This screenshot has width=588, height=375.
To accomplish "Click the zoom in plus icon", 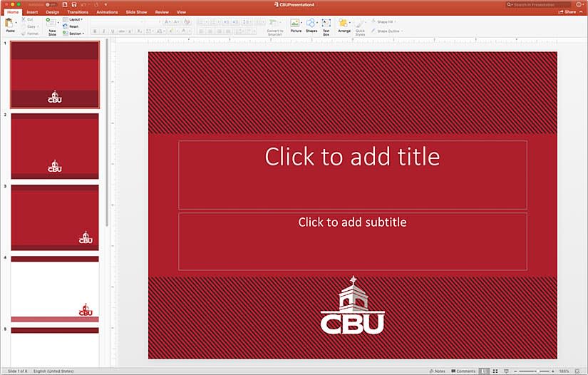I will pos(553,371).
